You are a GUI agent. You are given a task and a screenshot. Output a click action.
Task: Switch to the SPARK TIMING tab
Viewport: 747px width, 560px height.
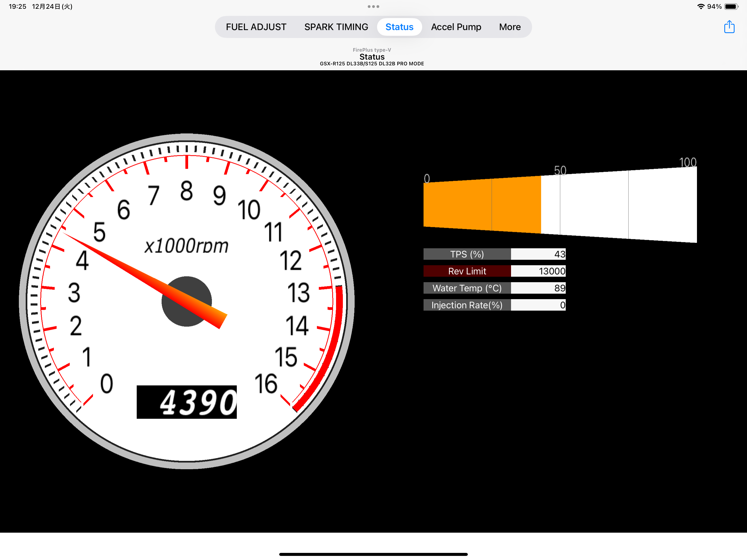click(336, 27)
